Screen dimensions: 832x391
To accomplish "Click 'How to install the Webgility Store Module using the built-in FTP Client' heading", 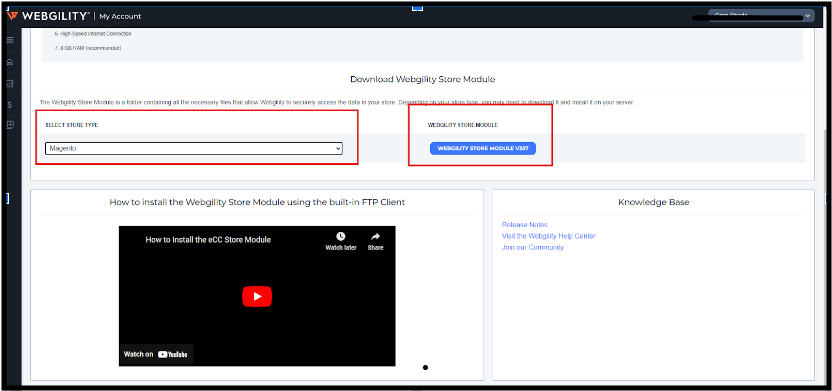I will tap(257, 202).
